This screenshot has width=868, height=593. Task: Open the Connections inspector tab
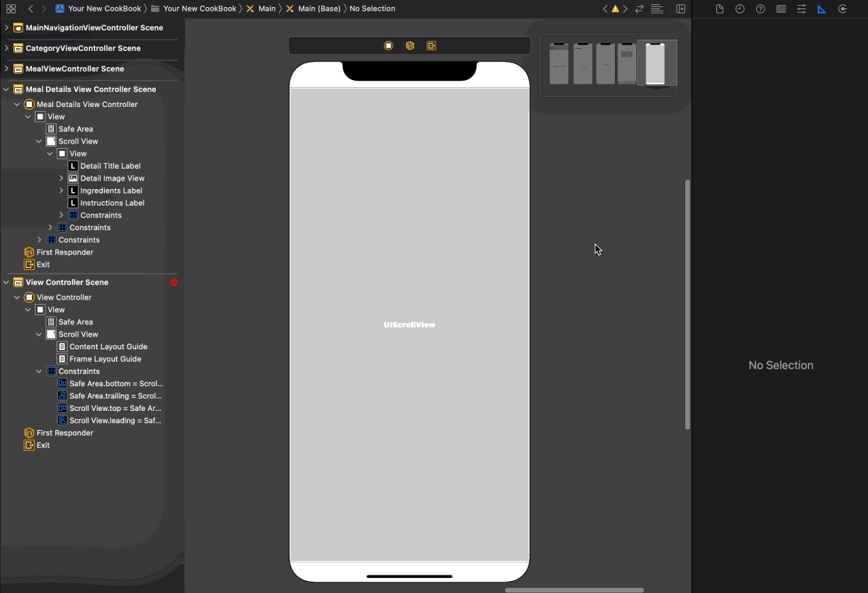(842, 9)
